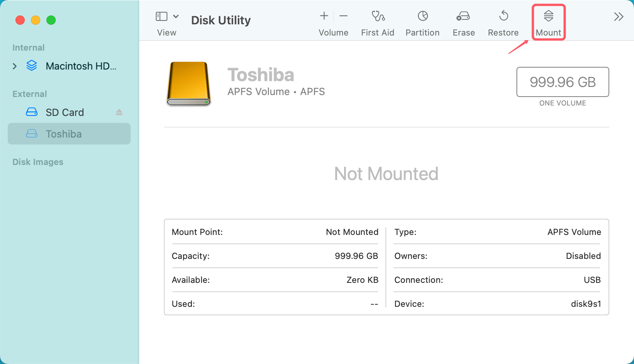Expand the Macintosh HD disclosure triangle
Image resolution: width=634 pixels, height=364 pixels.
(x=15, y=66)
